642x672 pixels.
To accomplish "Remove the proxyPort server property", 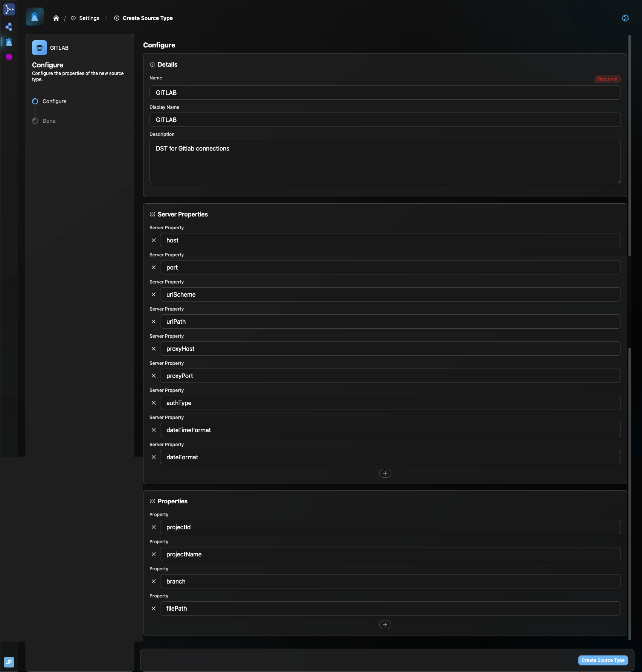I will tap(154, 376).
